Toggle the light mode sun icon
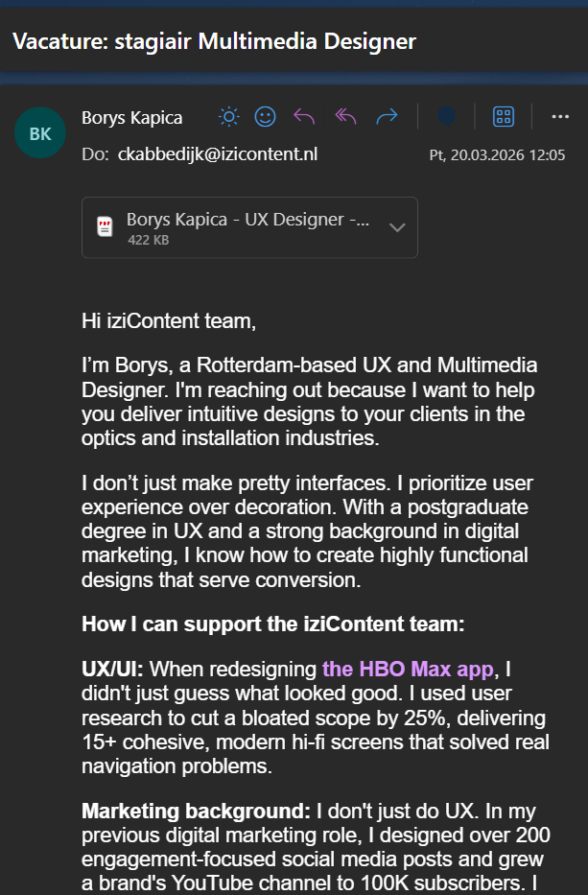The width and height of the screenshot is (588, 895). [x=228, y=117]
